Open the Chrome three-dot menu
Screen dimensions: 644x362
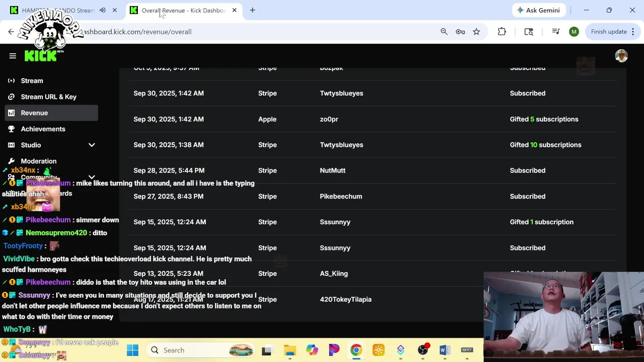pos(633,32)
